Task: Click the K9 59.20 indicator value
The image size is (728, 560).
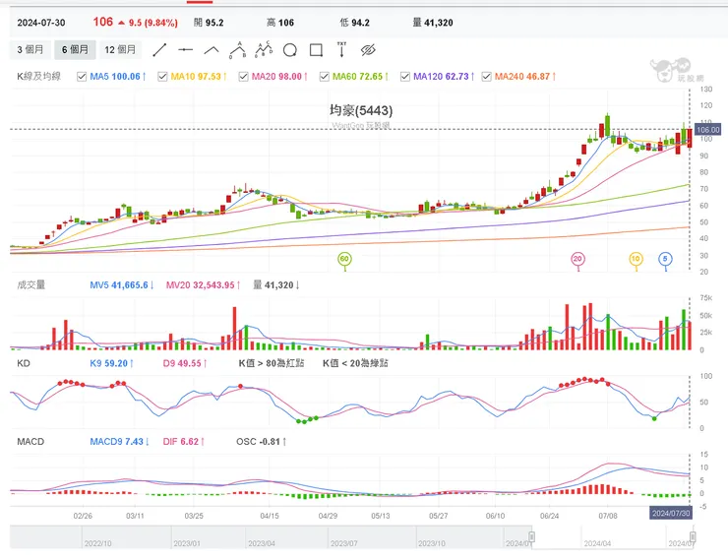Action: pos(111,363)
